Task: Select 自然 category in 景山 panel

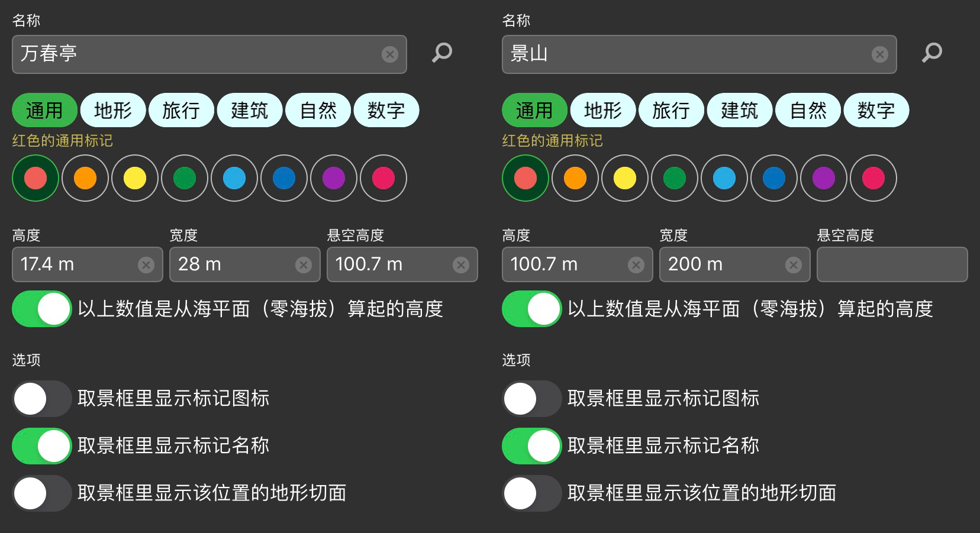Action: [x=808, y=110]
